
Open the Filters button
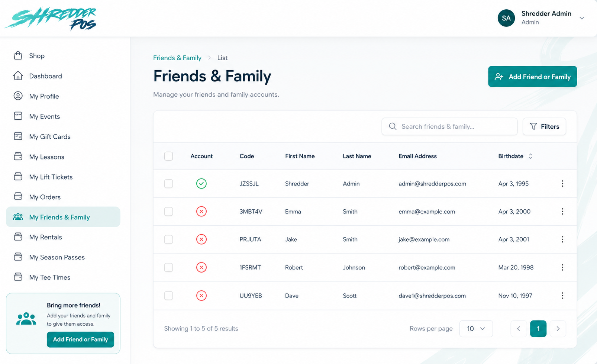[x=544, y=126]
